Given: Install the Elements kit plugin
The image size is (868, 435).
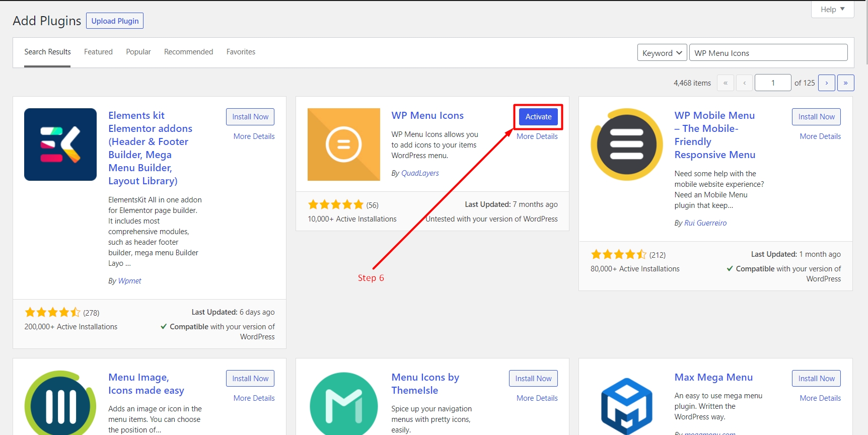Looking at the screenshot, I should 250,117.
